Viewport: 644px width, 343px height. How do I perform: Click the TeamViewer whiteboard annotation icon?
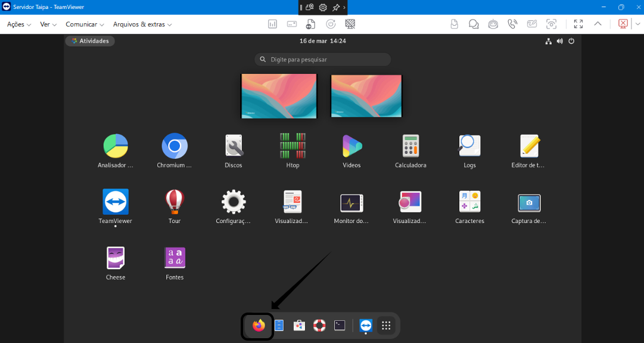(x=532, y=24)
